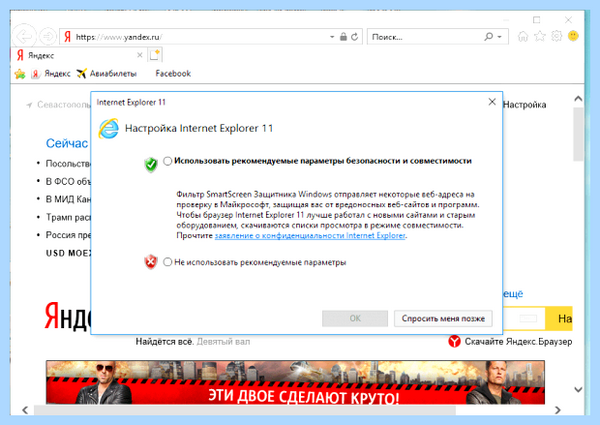
Task: Click horizontal scrollbar right arrow
Action: [558, 410]
